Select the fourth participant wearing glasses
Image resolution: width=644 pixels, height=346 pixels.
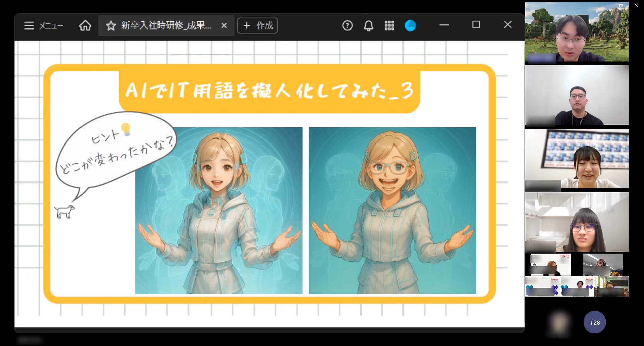[x=577, y=222]
